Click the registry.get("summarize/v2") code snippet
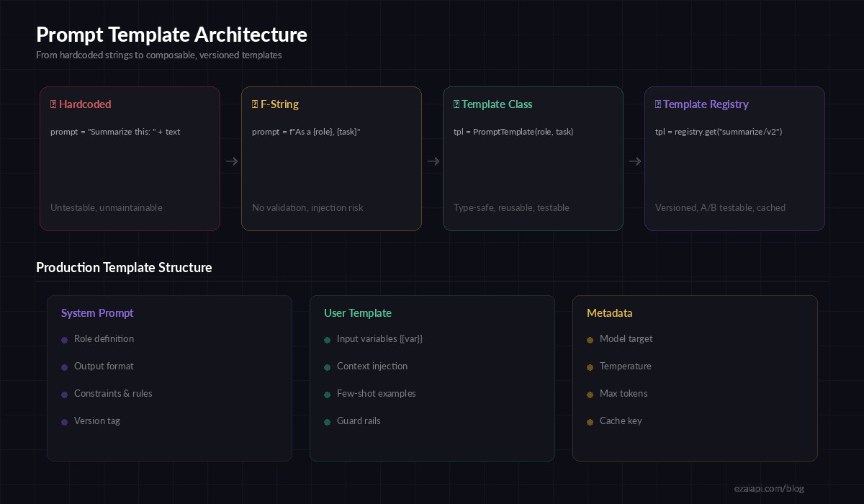Screen dimensions: 864x504 pos(719,132)
